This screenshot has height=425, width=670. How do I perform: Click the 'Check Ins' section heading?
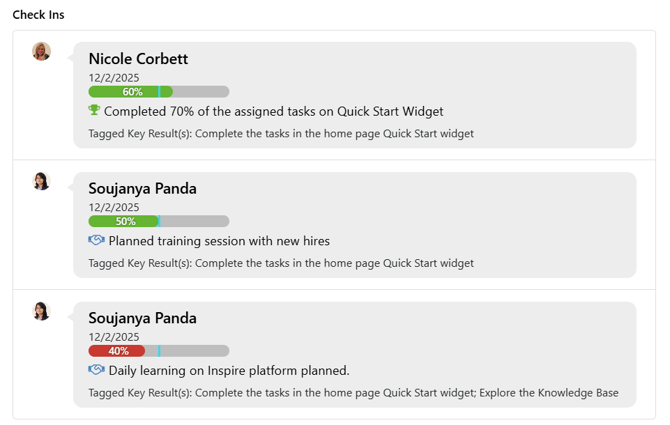point(39,14)
